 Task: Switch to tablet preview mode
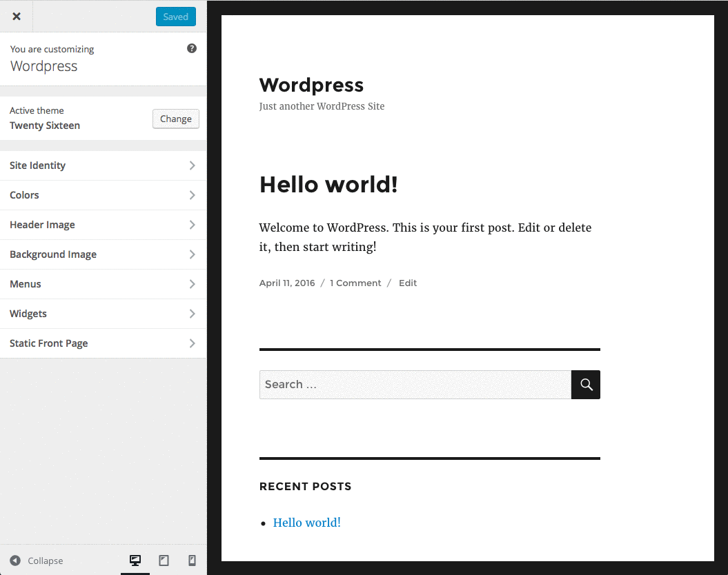pos(164,560)
